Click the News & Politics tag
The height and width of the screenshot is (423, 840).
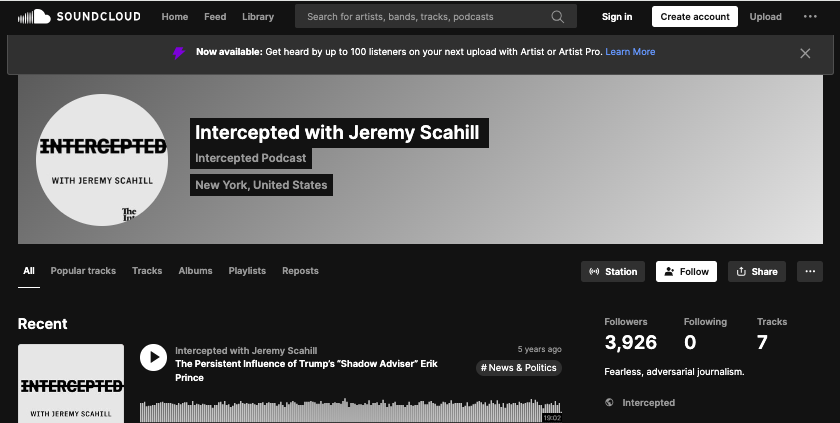[x=519, y=368]
